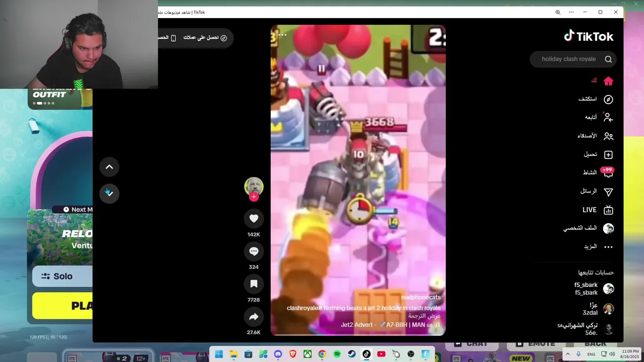The width and height of the screenshot is (644, 362).
Task: Click the 3zdal avatar thumbnail
Action: pyautogui.click(x=609, y=309)
